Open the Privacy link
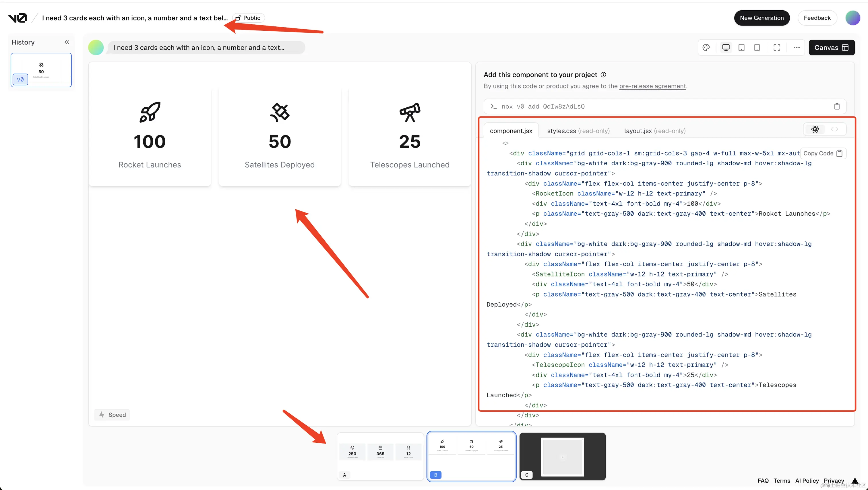This screenshot has width=868, height=490. [x=834, y=481]
